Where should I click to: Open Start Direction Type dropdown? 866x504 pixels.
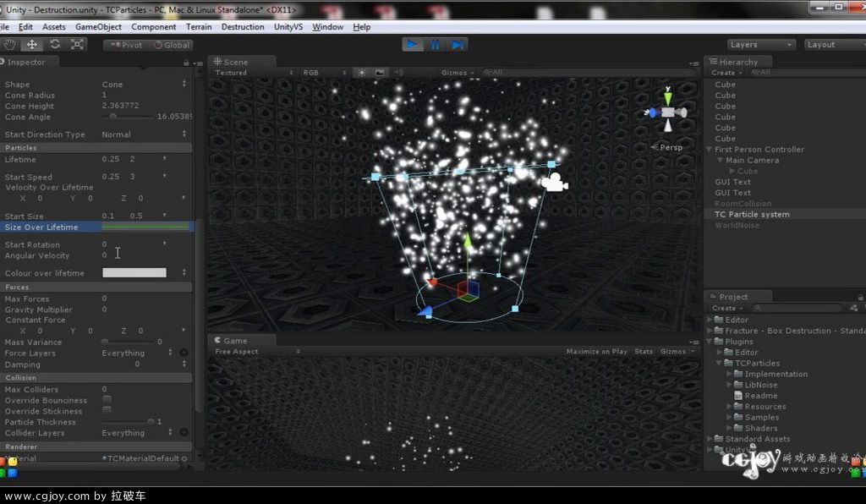click(145, 134)
